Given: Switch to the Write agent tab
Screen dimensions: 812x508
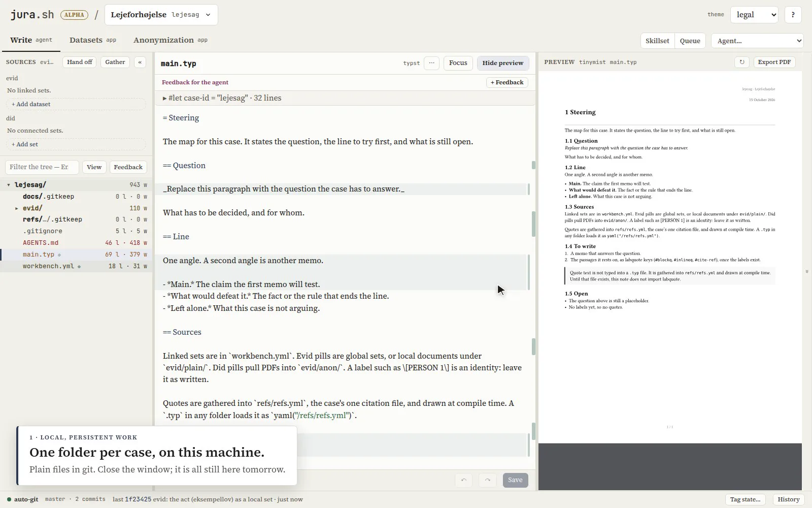Looking at the screenshot, I should tap(31, 40).
